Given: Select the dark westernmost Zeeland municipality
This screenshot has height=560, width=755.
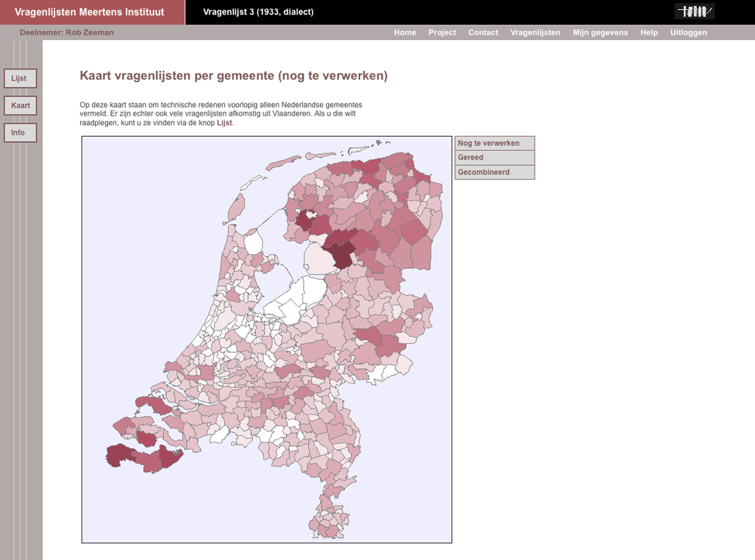Looking at the screenshot, I should pos(119,455).
